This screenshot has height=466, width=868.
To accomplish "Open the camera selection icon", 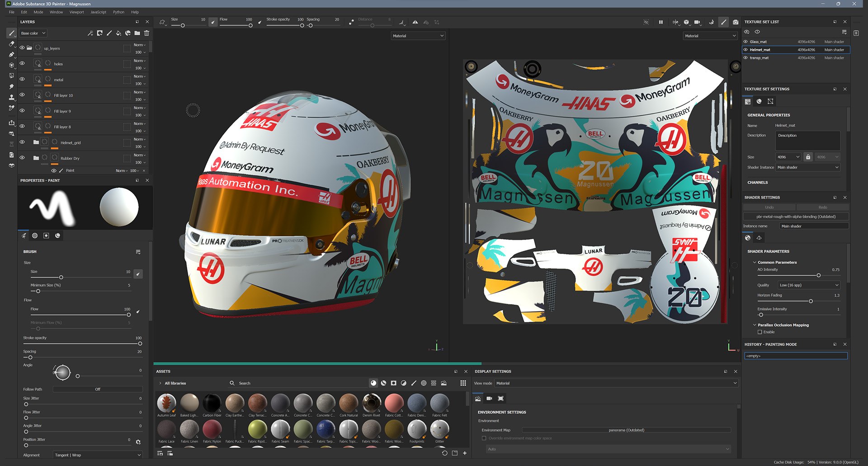I will [x=698, y=22].
